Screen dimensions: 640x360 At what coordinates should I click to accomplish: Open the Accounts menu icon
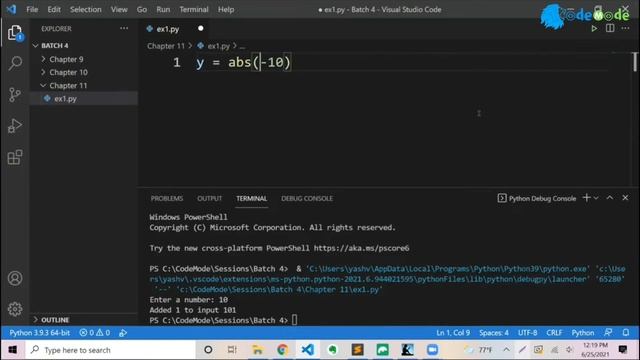point(15,278)
